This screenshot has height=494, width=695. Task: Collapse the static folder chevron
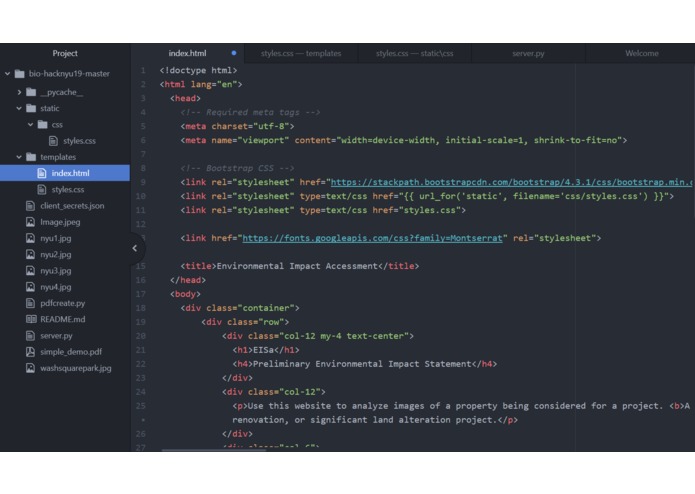coord(19,108)
